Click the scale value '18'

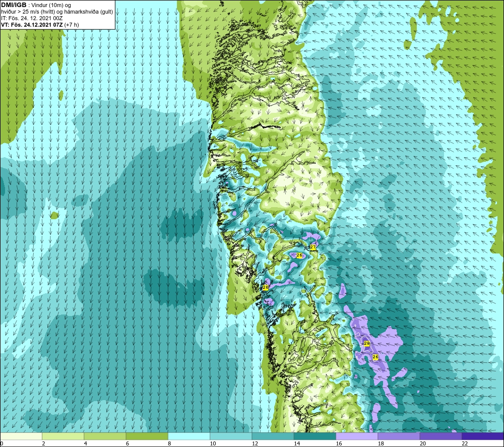click(x=381, y=443)
